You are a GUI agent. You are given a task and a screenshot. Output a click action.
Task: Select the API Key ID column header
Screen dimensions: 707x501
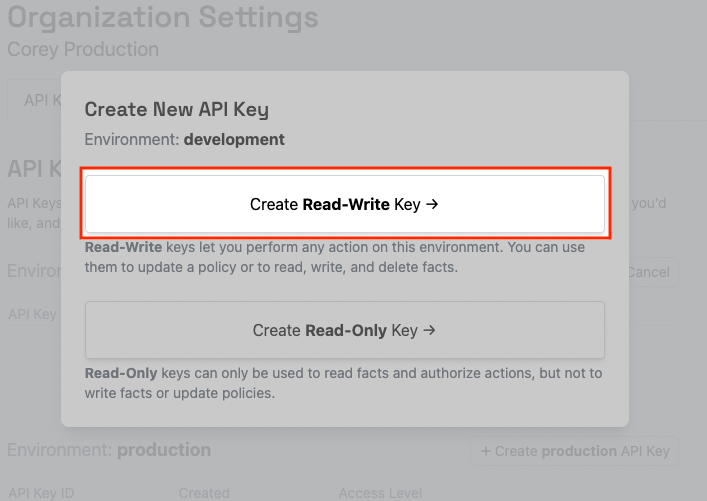41,493
